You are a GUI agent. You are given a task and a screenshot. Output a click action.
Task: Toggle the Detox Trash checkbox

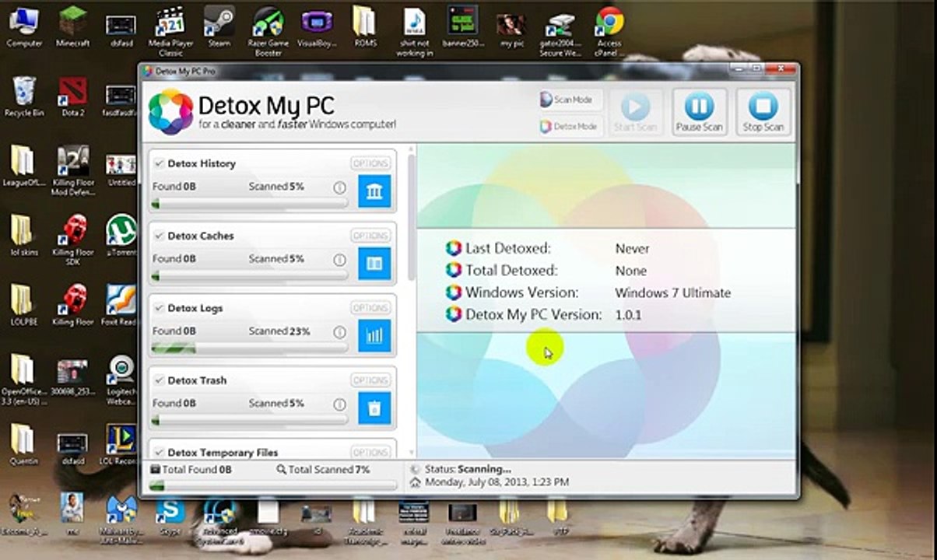159,380
